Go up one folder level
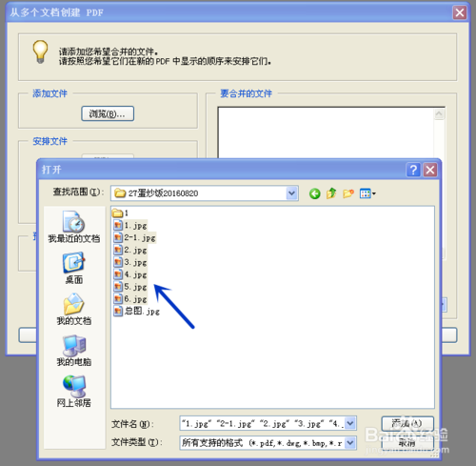The height and width of the screenshot is (466, 476). click(x=331, y=193)
